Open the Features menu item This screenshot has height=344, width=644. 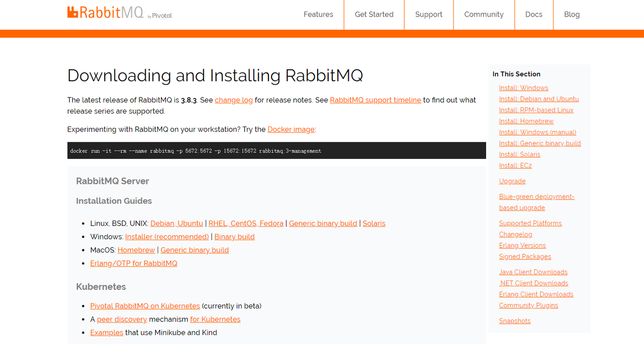[318, 14]
